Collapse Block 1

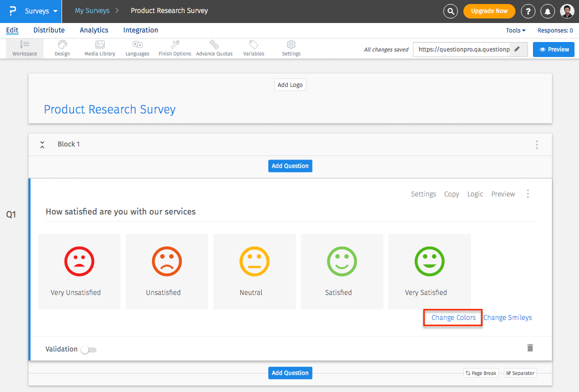[x=42, y=144]
